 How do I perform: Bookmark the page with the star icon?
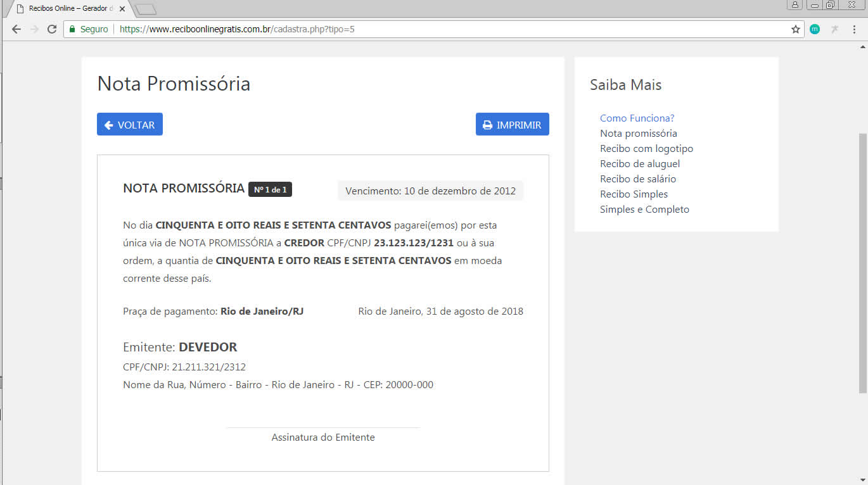796,29
